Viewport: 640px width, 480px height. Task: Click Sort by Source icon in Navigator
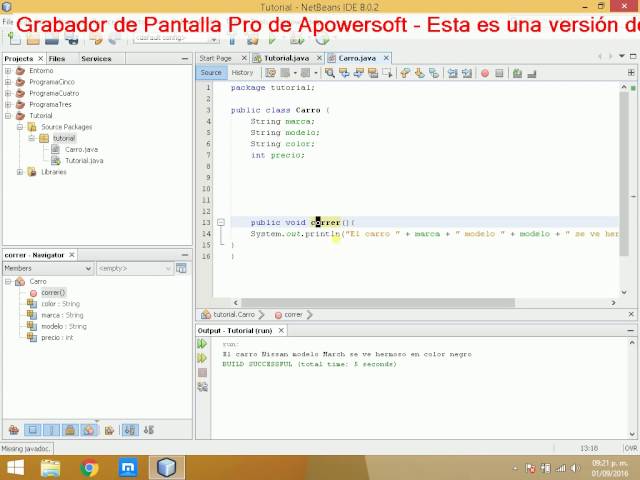[x=149, y=430]
